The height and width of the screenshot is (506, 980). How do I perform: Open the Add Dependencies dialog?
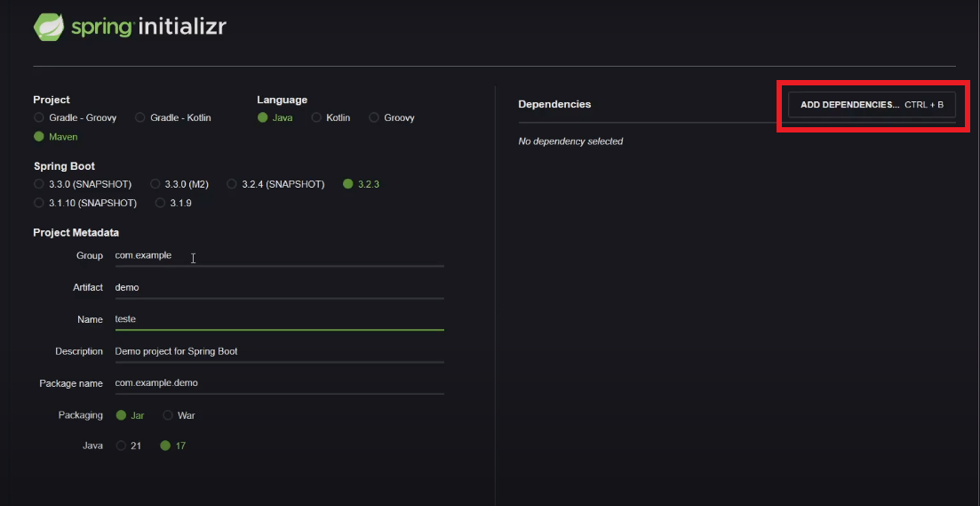(x=872, y=104)
